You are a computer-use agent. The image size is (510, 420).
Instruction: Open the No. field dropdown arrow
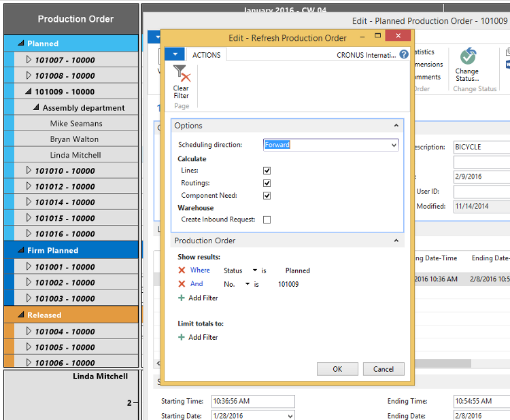[x=248, y=284]
